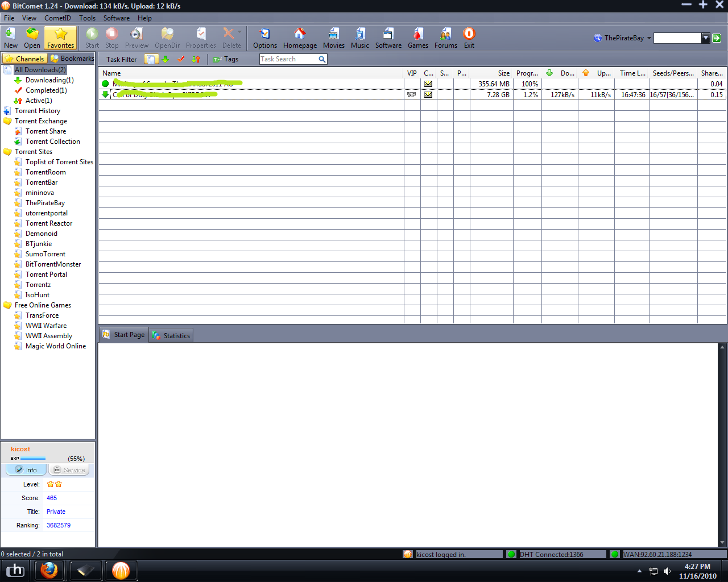This screenshot has width=728, height=582.
Task: Click the Name column header
Action: click(x=251, y=73)
